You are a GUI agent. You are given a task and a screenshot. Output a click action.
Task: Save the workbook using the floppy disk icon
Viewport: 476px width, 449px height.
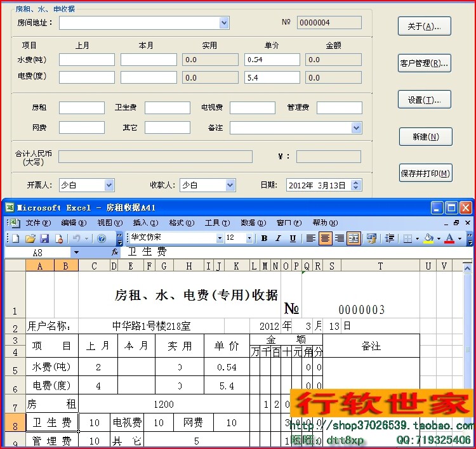(x=44, y=238)
